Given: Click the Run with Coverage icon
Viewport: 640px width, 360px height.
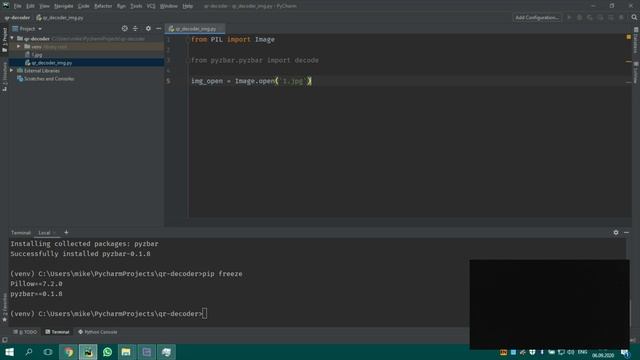Looking at the screenshot, I should click(590, 18).
